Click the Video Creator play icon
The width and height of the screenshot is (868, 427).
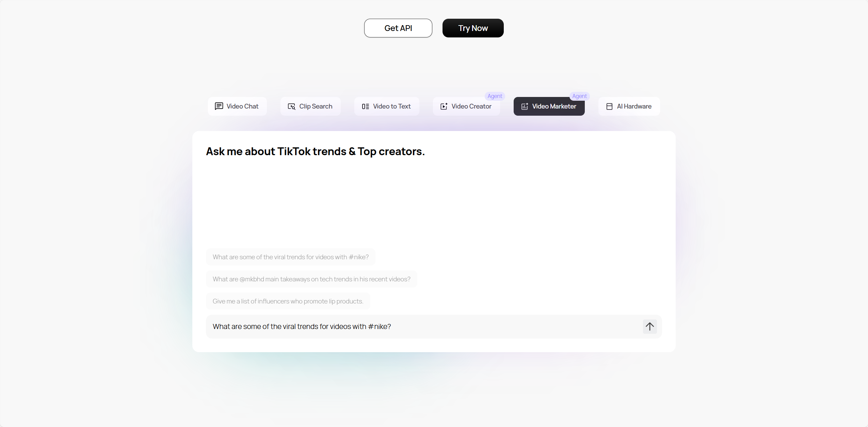(x=444, y=106)
